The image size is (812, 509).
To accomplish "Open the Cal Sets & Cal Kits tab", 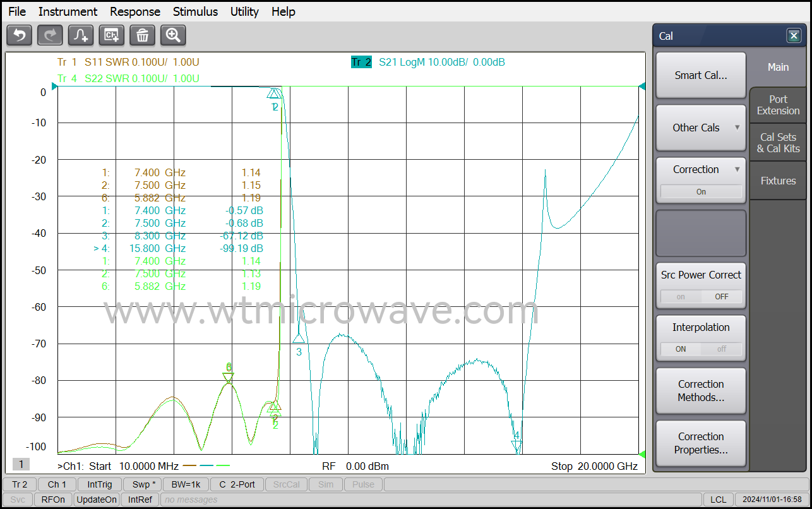I will click(778, 143).
